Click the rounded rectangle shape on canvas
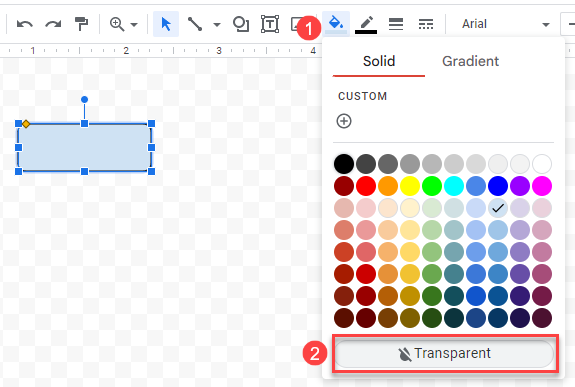The image size is (575, 387). pyautogui.click(x=84, y=147)
